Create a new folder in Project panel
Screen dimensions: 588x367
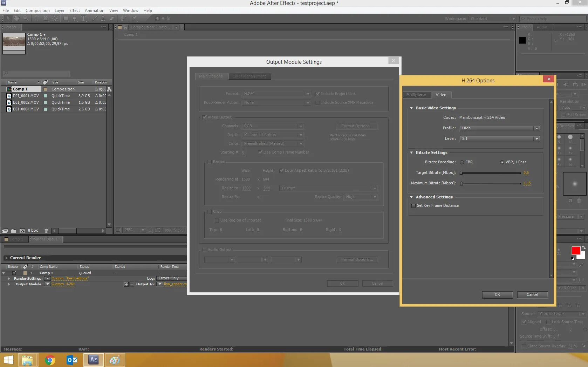coord(13,231)
